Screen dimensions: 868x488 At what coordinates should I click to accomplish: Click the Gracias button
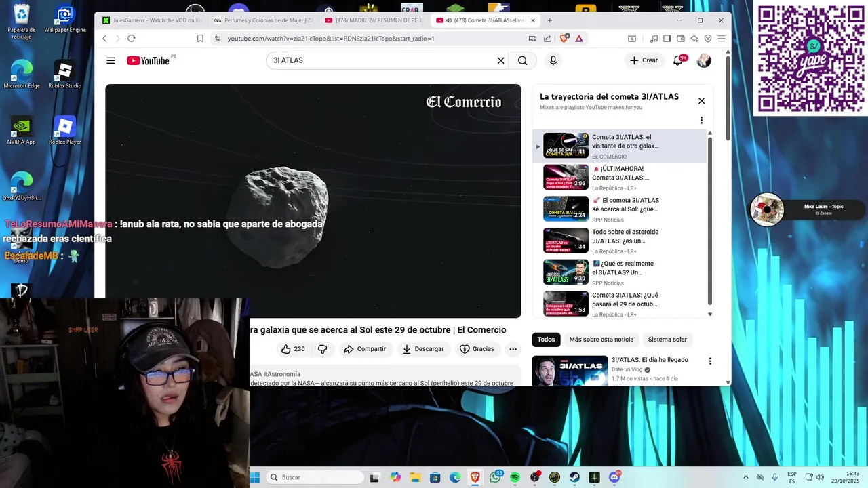tap(477, 349)
